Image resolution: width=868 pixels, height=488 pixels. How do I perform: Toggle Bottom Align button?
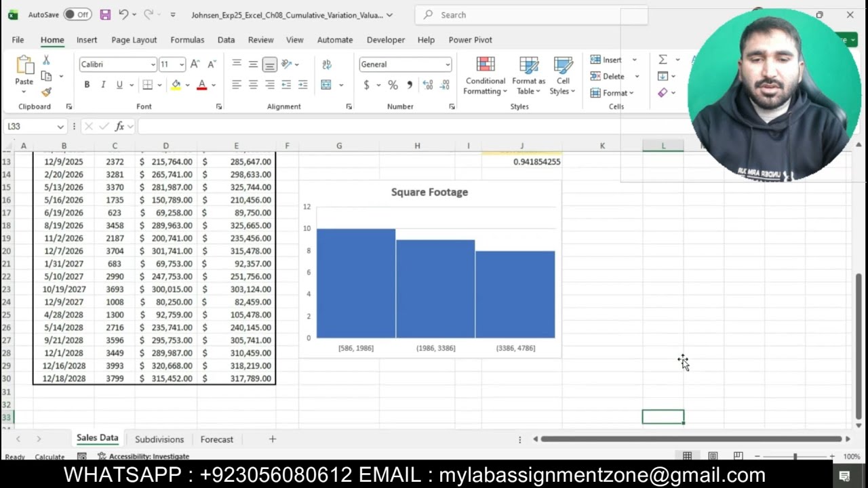coord(269,64)
